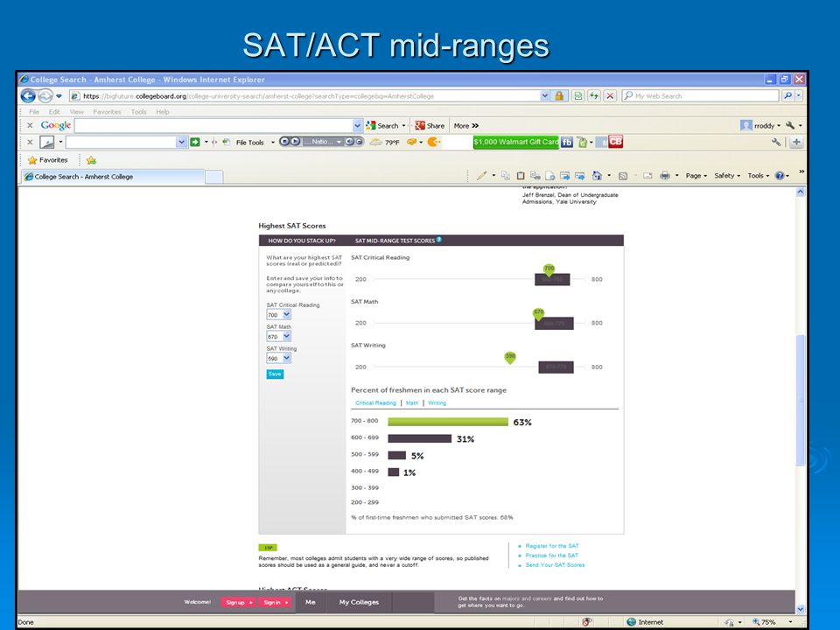Open the File menu
The height and width of the screenshot is (630, 840).
(34, 112)
